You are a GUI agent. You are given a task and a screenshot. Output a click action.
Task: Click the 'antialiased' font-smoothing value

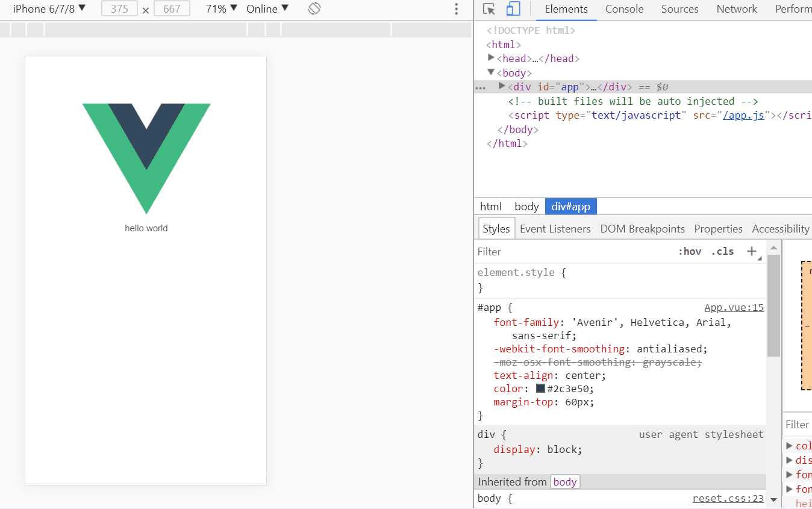(669, 349)
